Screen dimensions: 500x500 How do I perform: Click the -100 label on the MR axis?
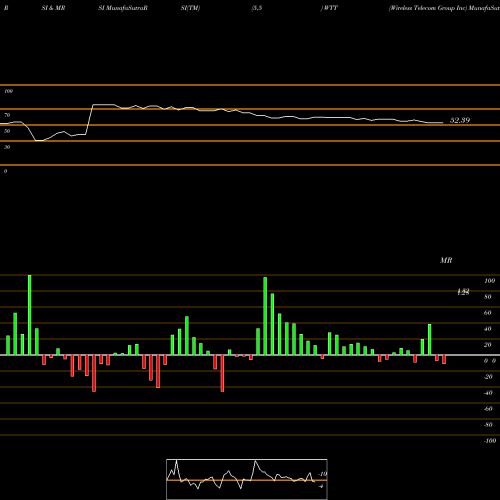pos(490,441)
